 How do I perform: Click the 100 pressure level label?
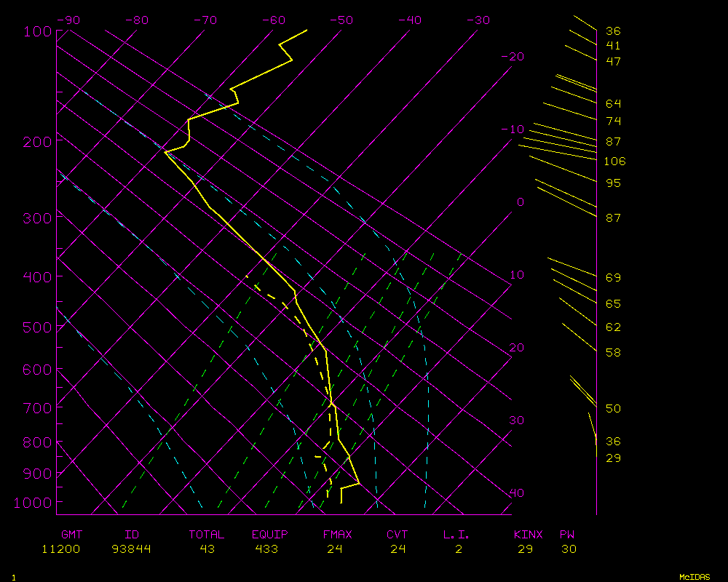coord(37,31)
